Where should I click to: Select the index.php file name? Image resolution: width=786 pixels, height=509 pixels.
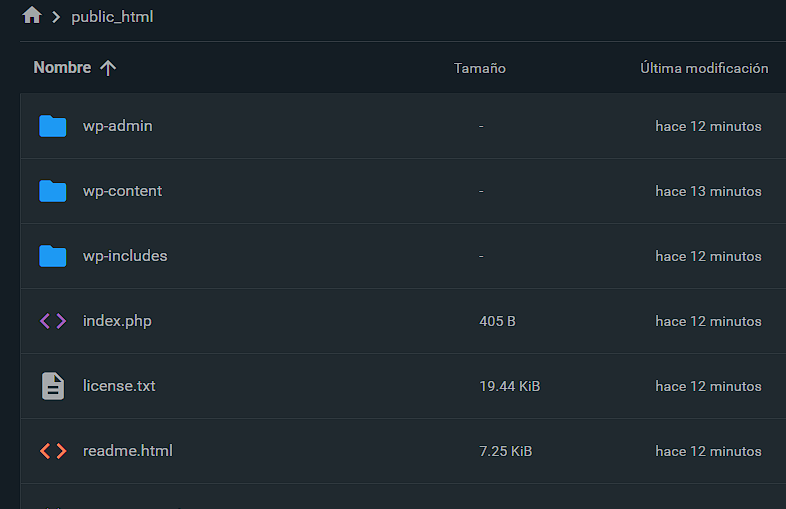[x=117, y=321]
